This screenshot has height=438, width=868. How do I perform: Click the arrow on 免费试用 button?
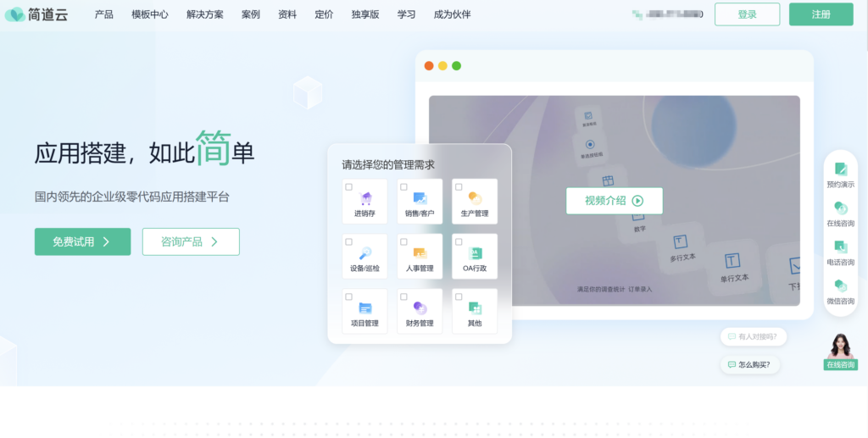(106, 241)
